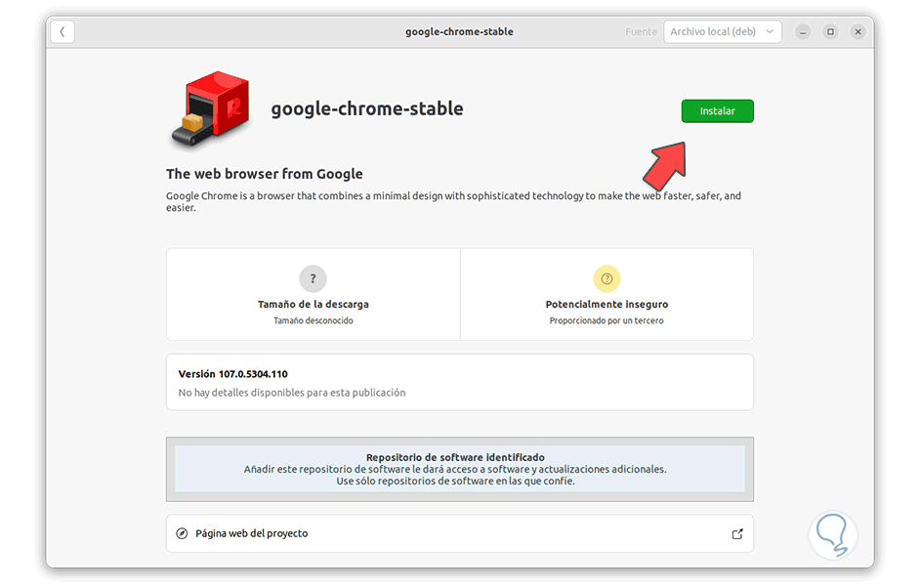
Task: Select the google-chrome-stable title text
Action: pos(367,108)
